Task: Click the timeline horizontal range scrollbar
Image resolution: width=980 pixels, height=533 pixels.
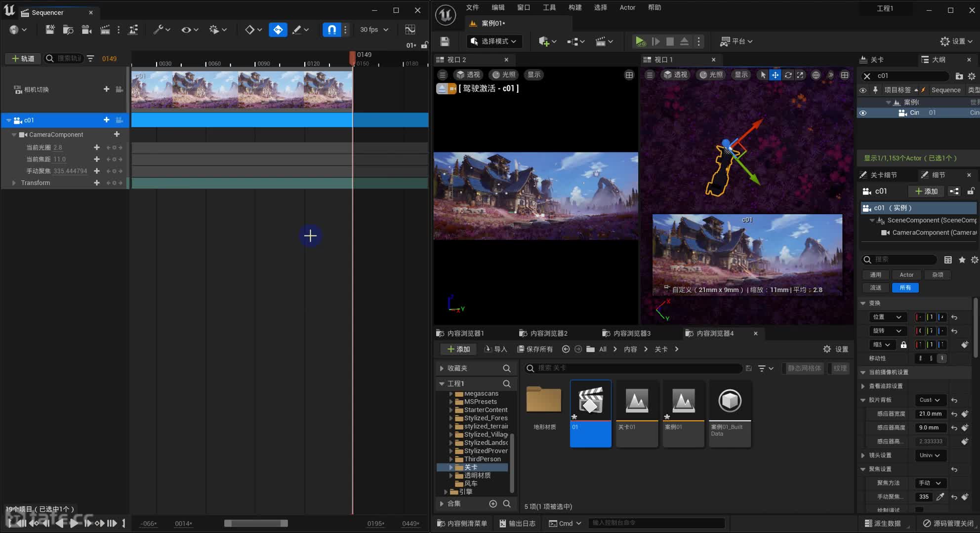Action: [x=256, y=523]
